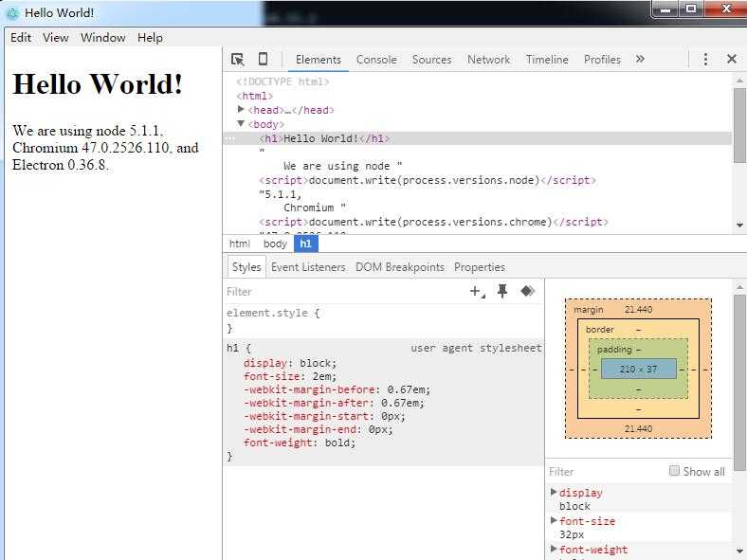
Task: Click the 210 × 37 content box
Action: click(x=638, y=369)
